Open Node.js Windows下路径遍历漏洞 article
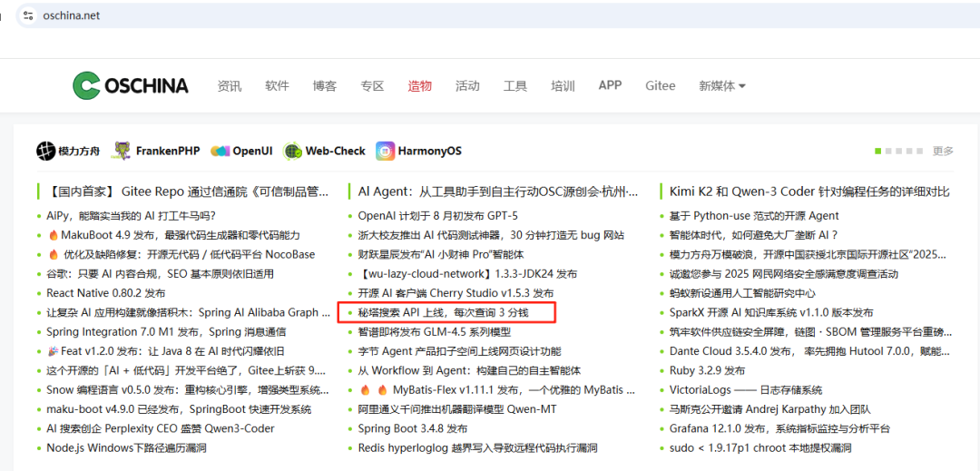Image resolution: width=980 pixels, height=471 pixels. point(126,448)
